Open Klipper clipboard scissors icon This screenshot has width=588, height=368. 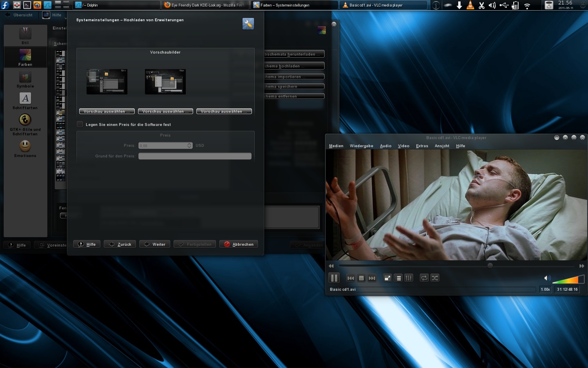click(x=481, y=5)
